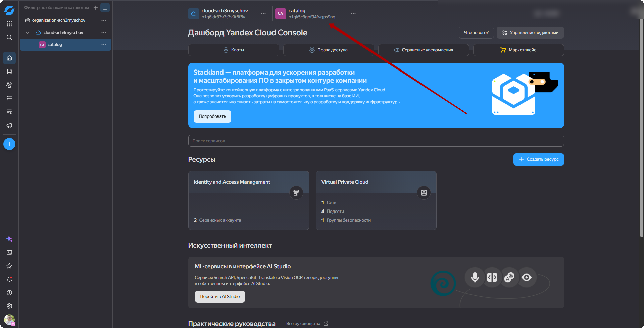Screen dimensions: 644x328
Task: Open the catalog header ellipsis menu
Action: click(353, 14)
